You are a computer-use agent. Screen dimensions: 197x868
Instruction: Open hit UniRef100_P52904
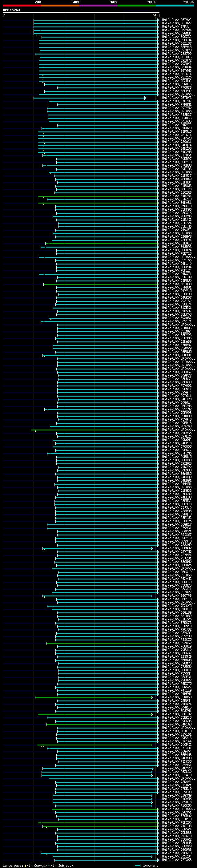point(176,30)
